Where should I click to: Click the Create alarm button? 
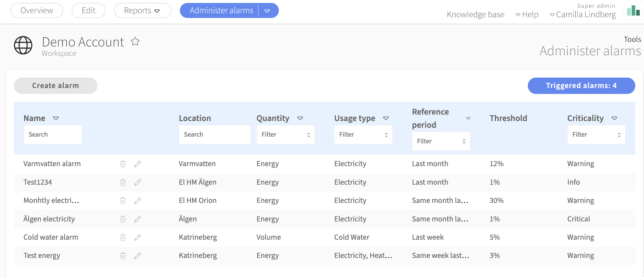click(55, 86)
